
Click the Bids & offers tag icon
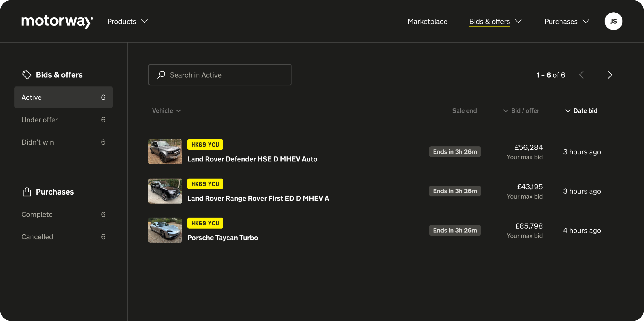(x=27, y=75)
